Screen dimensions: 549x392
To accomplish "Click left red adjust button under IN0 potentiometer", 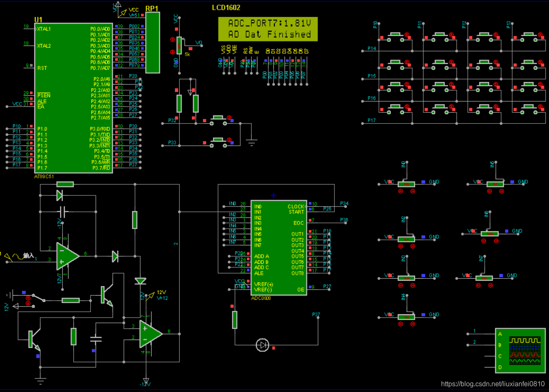I will (400, 191).
